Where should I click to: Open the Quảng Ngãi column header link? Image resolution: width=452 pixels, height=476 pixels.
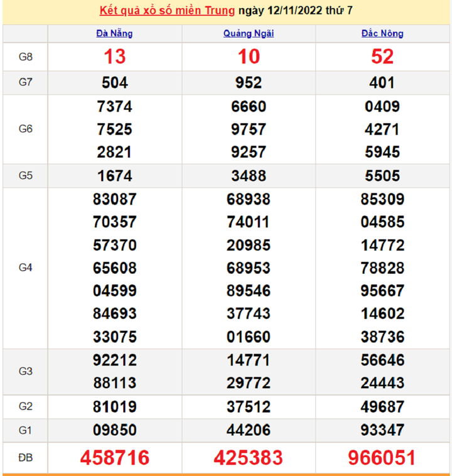point(249,34)
